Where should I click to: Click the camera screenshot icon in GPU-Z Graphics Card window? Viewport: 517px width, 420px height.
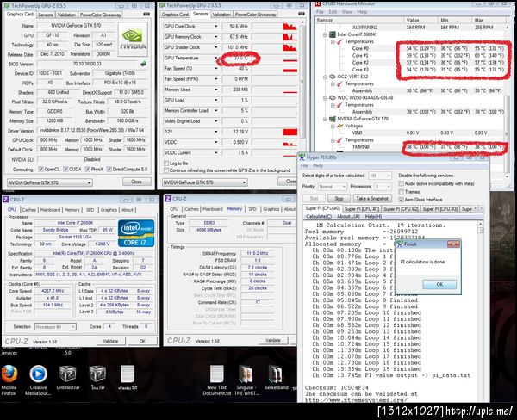tap(146, 14)
